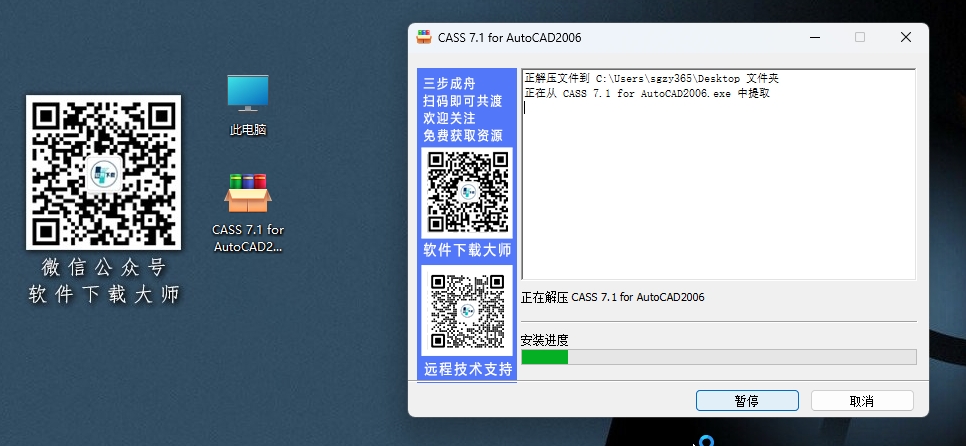The image size is (966, 446).
Task: Click the 远程技术支持 sidebar label
Action: 468,370
